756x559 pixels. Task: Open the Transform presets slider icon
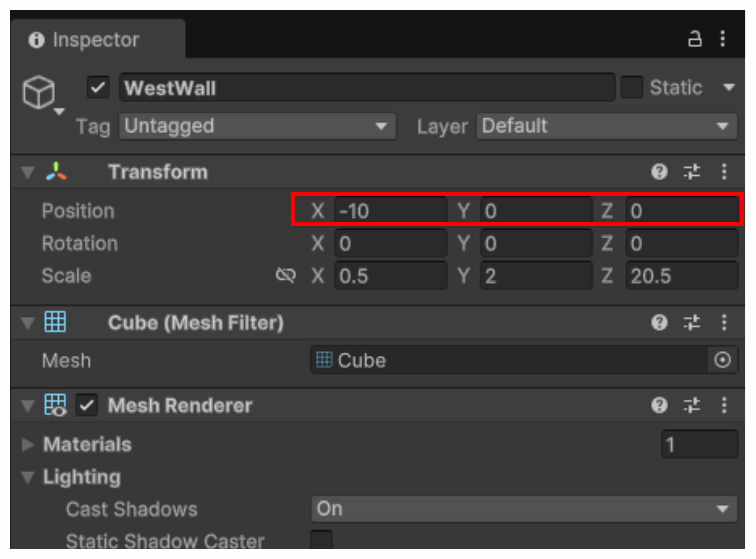(x=691, y=171)
